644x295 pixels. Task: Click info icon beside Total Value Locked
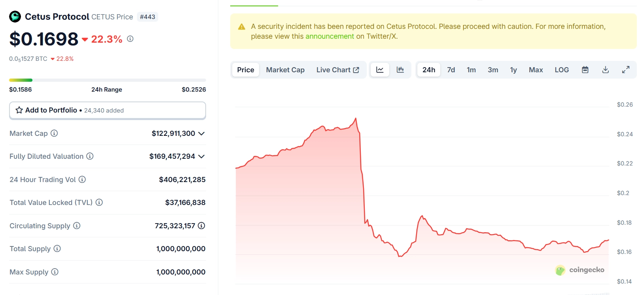pos(99,203)
